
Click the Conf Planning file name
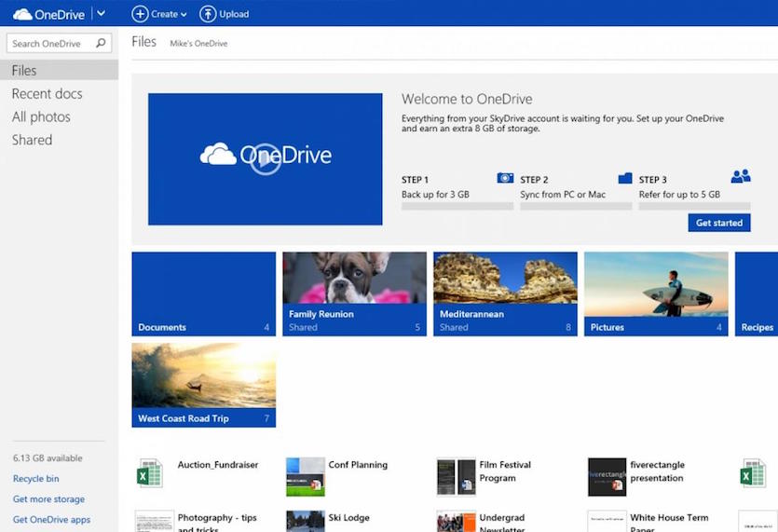tap(358, 465)
